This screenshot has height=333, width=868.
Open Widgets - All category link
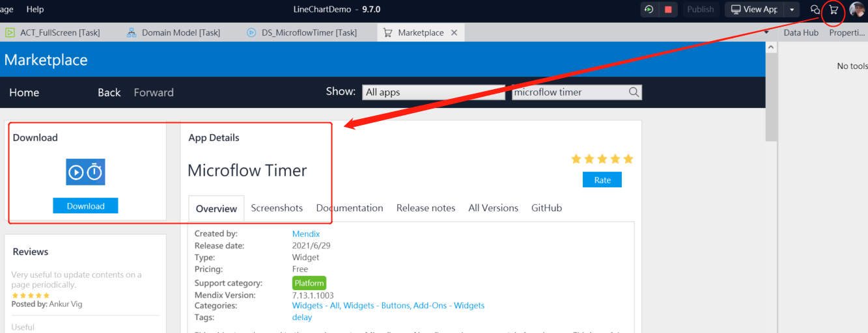pyautogui.click(x=315, y=305)
